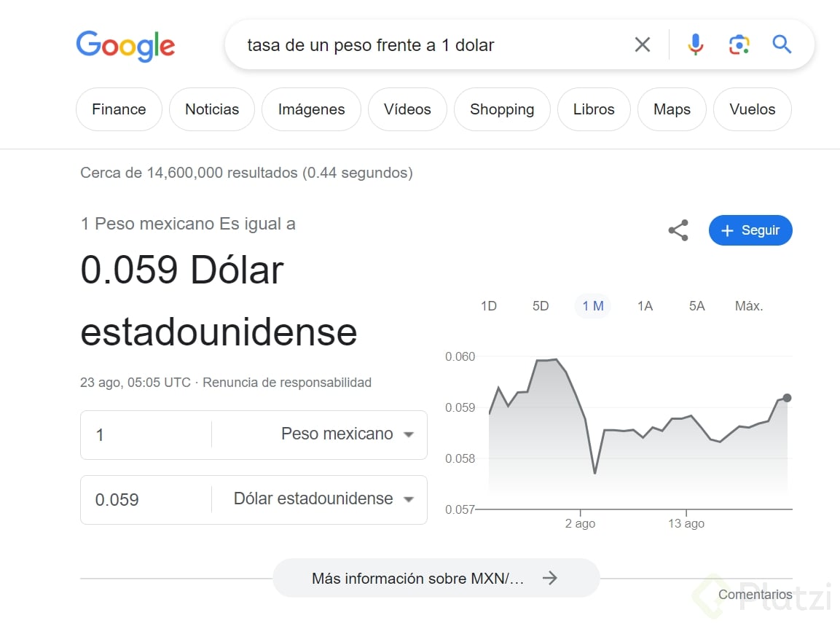Screen dimensions: 840x626
Task: Show the 1D chart range
Action: [x=488, y=306]
